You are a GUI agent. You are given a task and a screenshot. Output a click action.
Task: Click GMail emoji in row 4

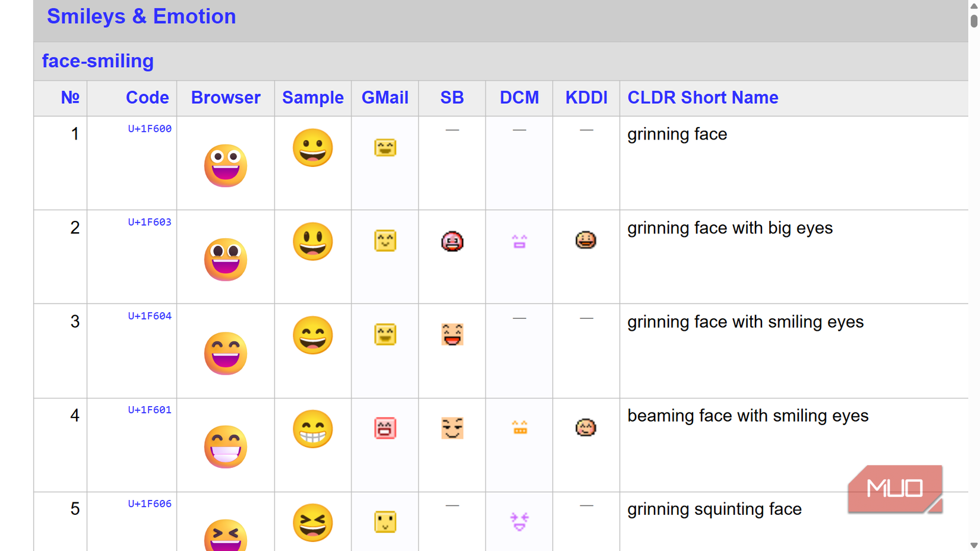[x=385, y=428]
